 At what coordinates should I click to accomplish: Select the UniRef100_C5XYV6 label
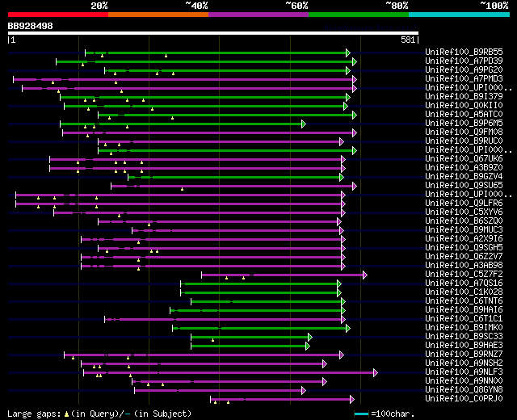point(464,212)
